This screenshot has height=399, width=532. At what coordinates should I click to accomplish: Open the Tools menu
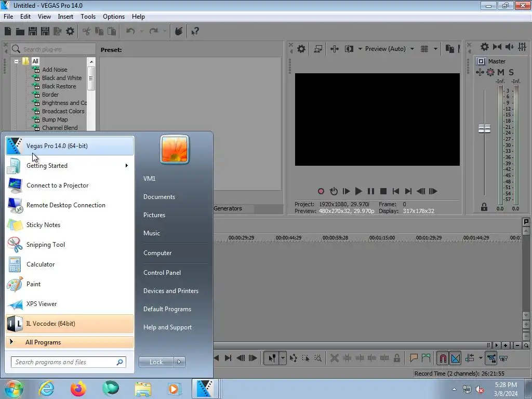(88, 17)
